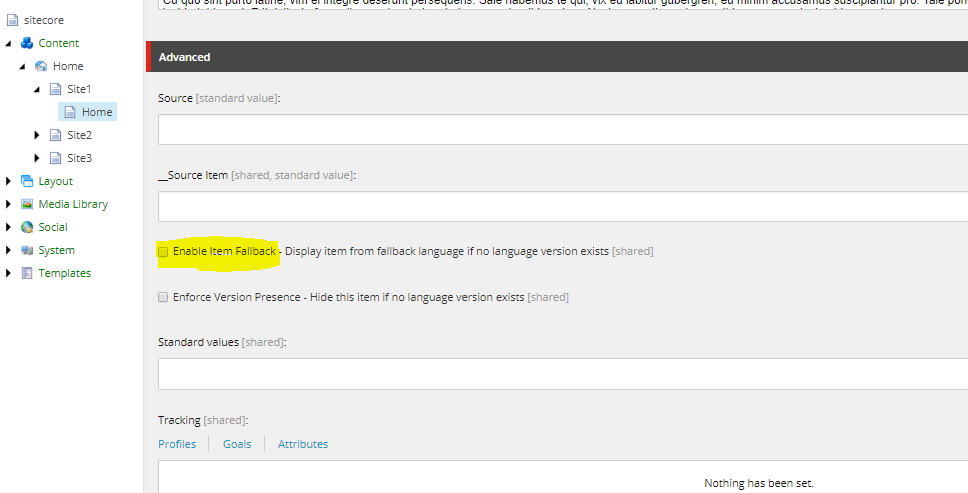Click the 'Enforce Version Presence' label text
The image size is (968, 493).
tap(236, 297)
